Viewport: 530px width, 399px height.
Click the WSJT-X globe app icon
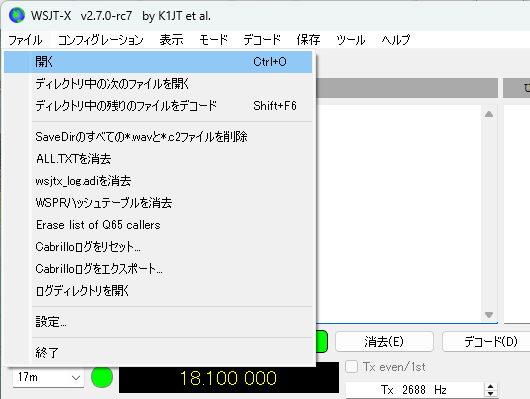pyautogui.click(x=17, y=15)
